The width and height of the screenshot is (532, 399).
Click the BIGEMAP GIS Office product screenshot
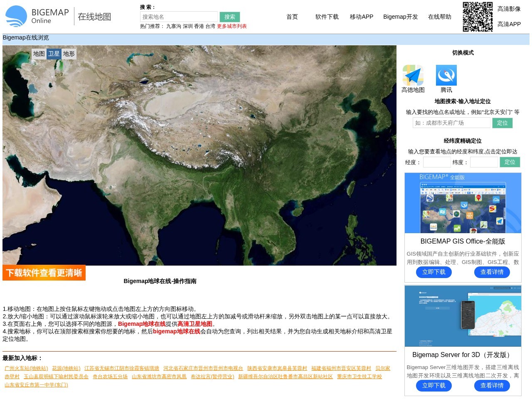coord(463,203)
